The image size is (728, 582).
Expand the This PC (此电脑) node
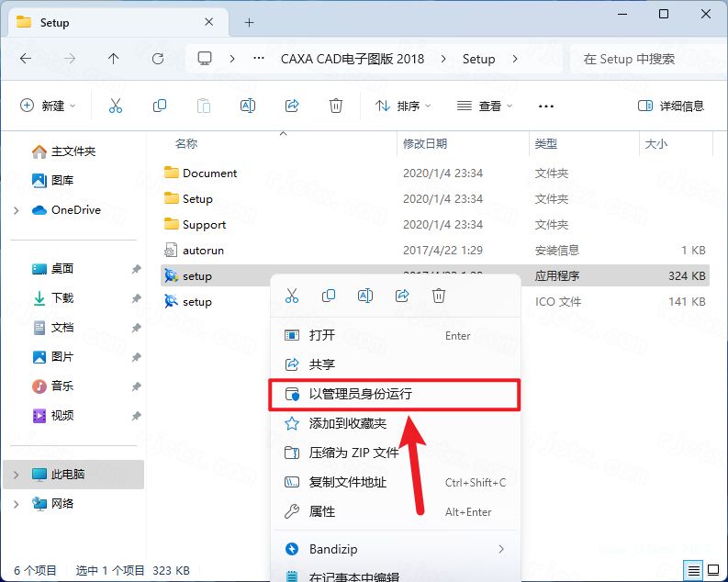point(17,475)
